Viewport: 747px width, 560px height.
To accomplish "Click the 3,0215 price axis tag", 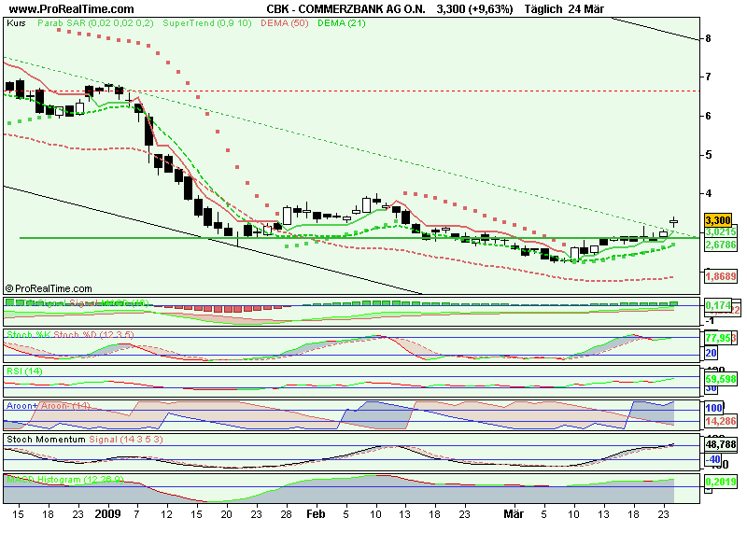I will tap(720, 231).
